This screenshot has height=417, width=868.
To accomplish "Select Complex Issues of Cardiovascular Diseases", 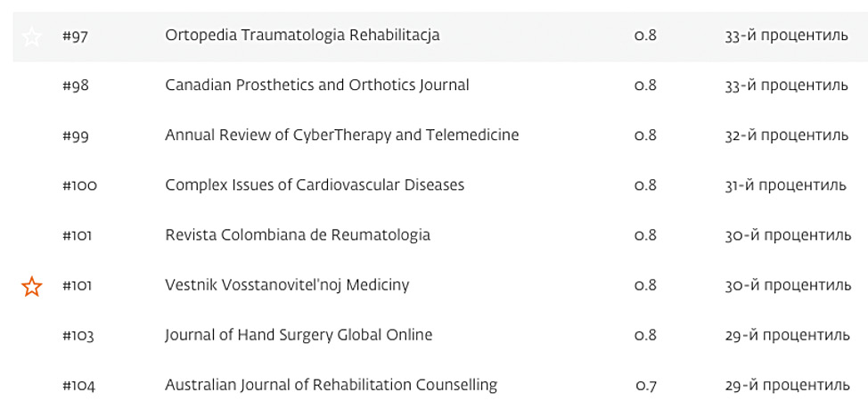I will 315,185.
